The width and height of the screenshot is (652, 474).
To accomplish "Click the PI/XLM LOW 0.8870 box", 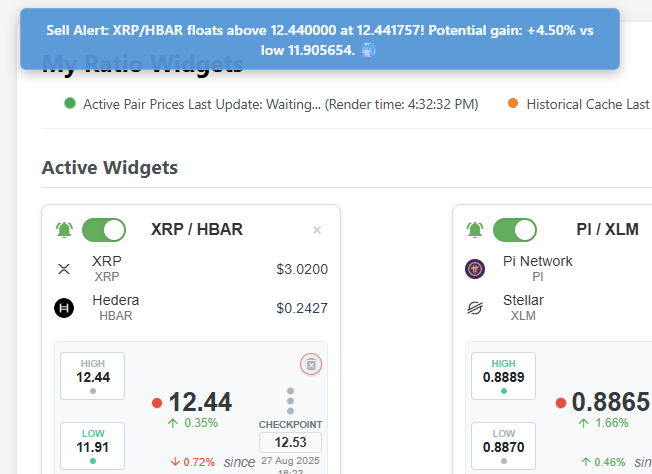I will pos(503,446).
